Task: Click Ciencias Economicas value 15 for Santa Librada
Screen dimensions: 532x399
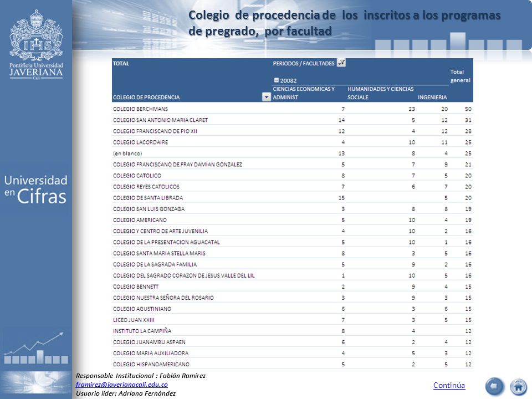Action: [341, 198]
